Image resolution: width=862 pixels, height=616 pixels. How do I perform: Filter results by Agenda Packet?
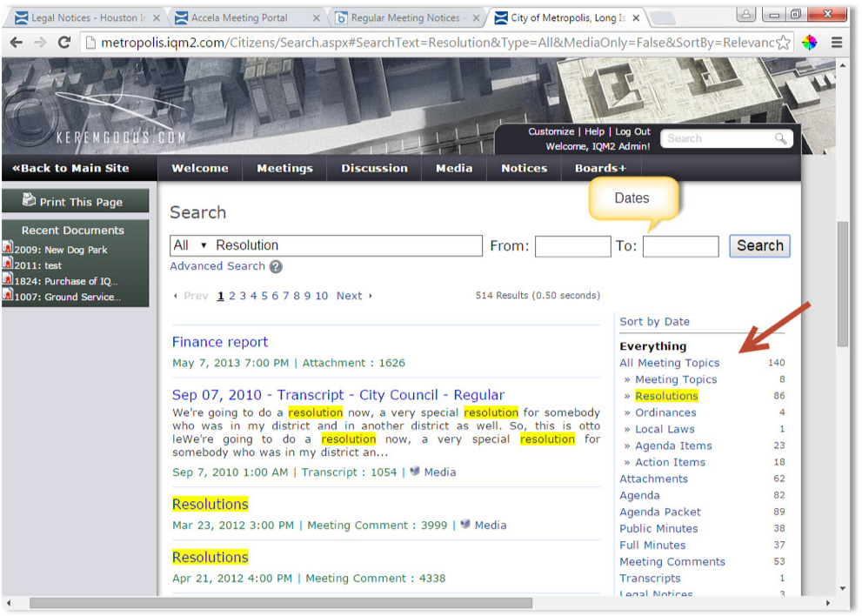[x=659, y=512]
